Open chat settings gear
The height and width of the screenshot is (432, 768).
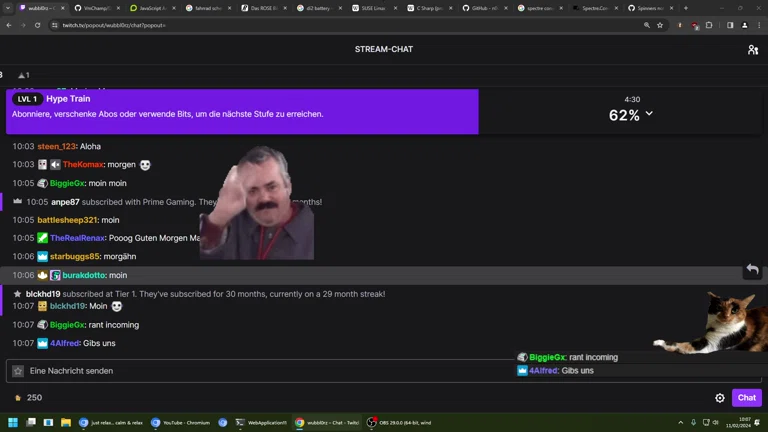coord(720,398)
